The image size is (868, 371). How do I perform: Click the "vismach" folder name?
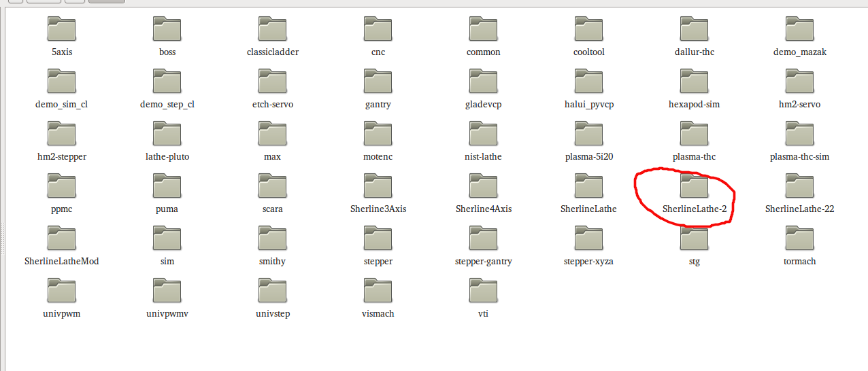[x=378, y=313]
